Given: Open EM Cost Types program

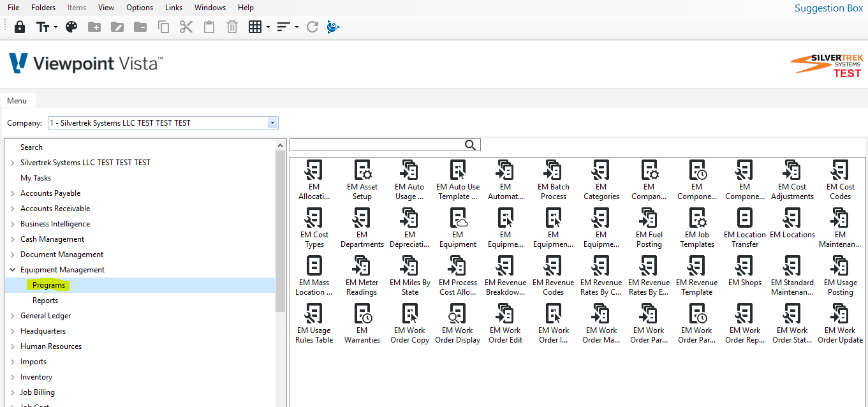Looking at the screenshot, I should 314,228.
